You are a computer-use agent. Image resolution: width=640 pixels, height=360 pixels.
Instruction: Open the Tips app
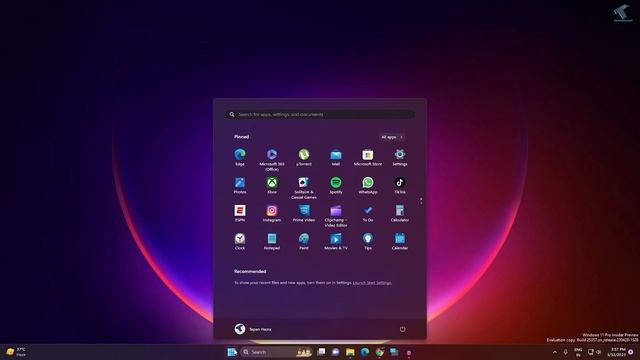click(368, 241)
